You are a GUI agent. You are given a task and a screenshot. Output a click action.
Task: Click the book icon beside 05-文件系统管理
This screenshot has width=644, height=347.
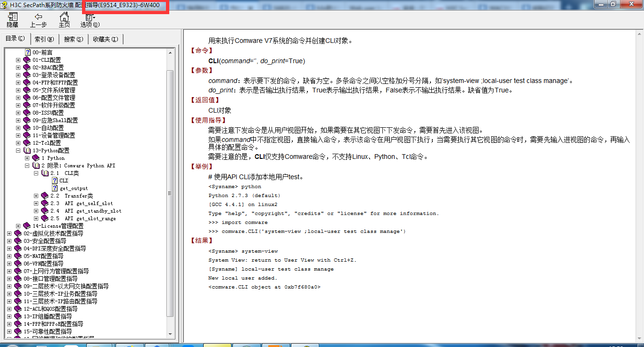click(27, 90)
